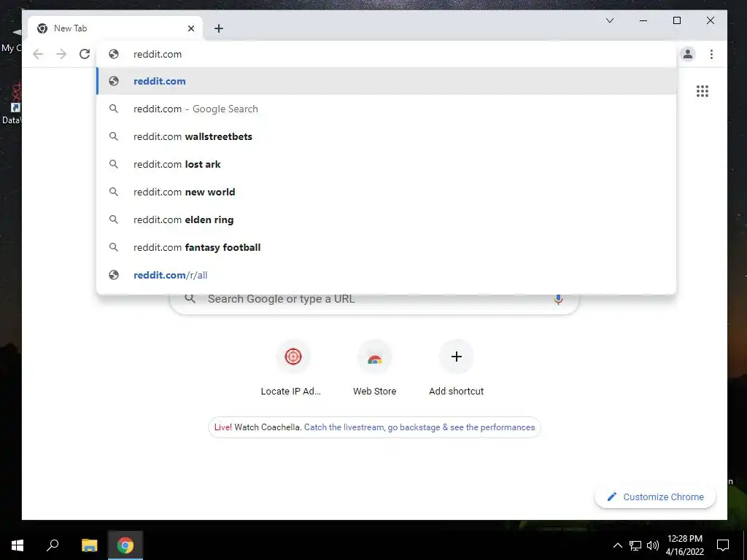Click the Forward navigation arrow

point(61,54)
